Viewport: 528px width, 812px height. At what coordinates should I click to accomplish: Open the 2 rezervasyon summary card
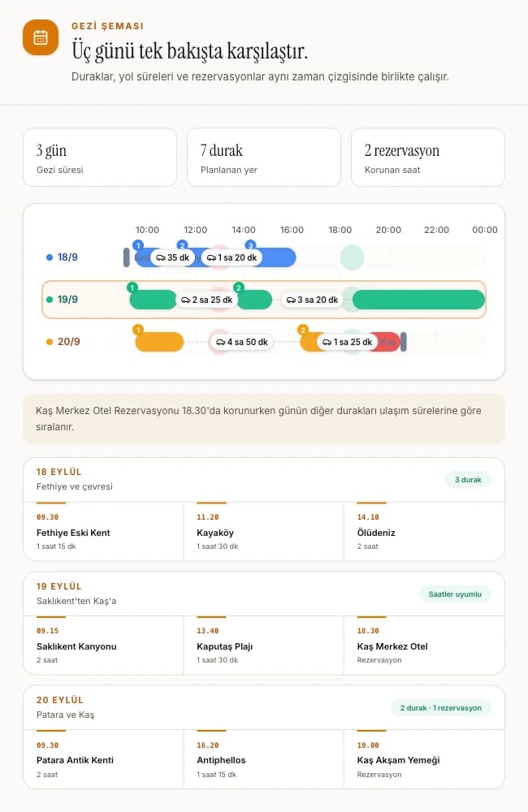point(428,158)
